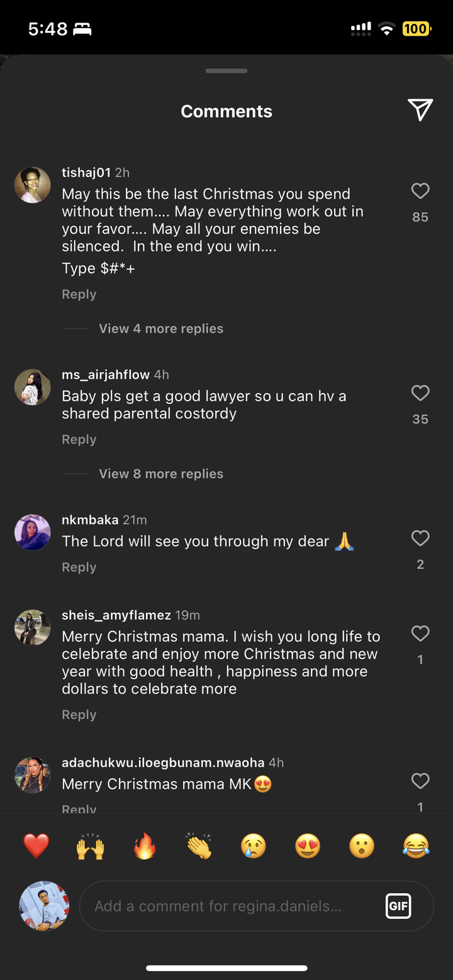Reply to sheis_amyflamez's Christmas comment
The height and width of the screenshot is (980, 453).
(79, 715)
